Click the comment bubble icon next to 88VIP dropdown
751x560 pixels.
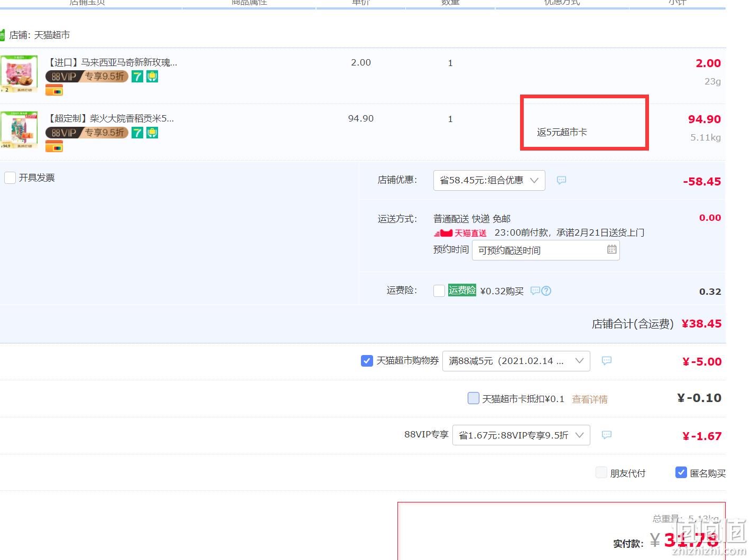point(607,435)
